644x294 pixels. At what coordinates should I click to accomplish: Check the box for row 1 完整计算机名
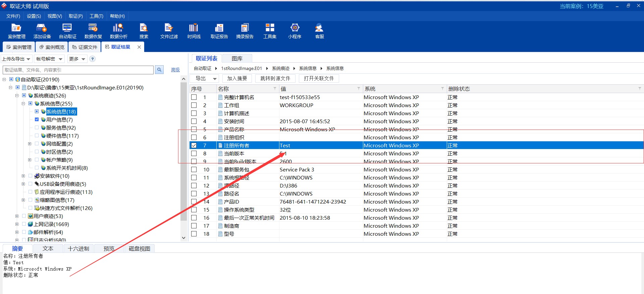(x=194, y=97)
